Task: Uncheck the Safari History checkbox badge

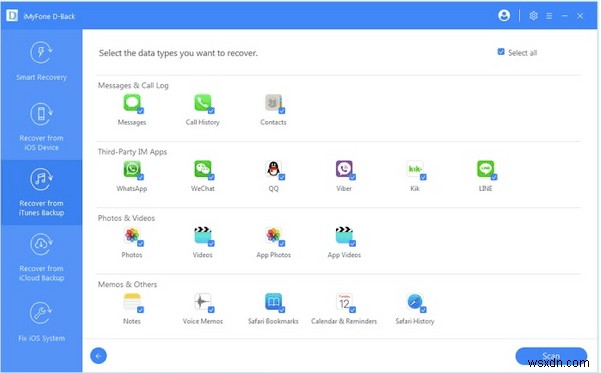Action: point(423,310)
